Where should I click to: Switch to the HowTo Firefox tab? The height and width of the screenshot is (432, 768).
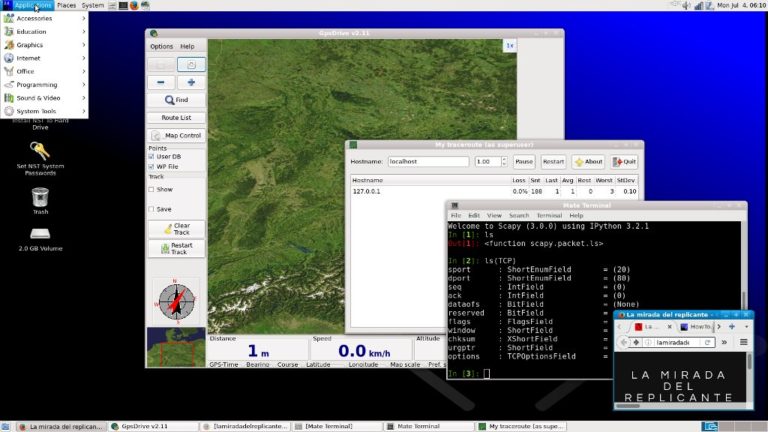point(696,327)
